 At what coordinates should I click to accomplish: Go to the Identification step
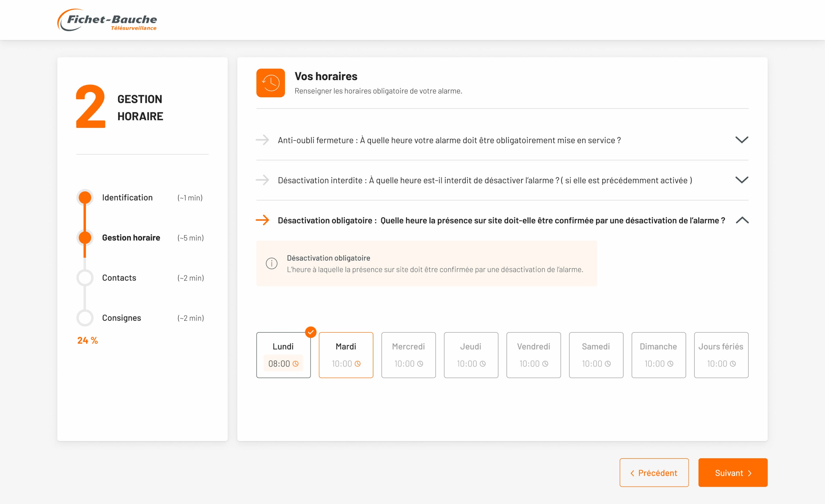[x=127, y=198]
